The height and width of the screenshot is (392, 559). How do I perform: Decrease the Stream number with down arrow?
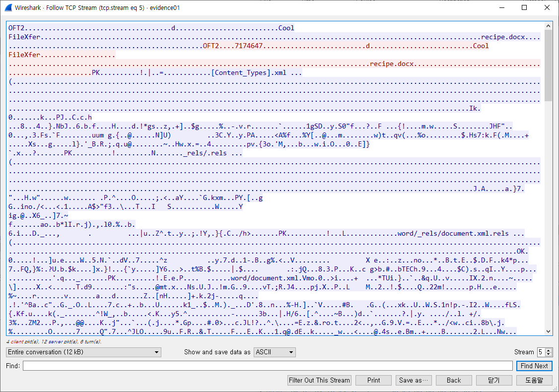[x=549, y=354]
